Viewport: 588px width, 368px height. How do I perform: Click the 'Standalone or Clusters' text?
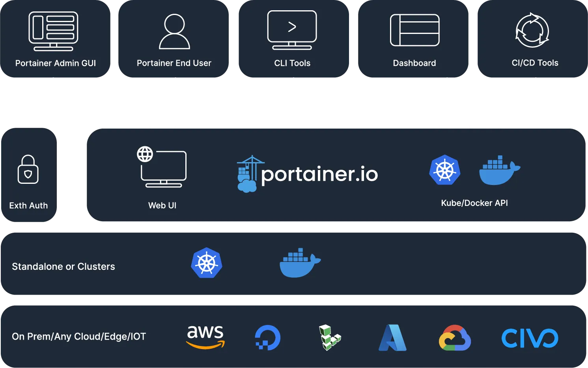[x=63, y=267]
